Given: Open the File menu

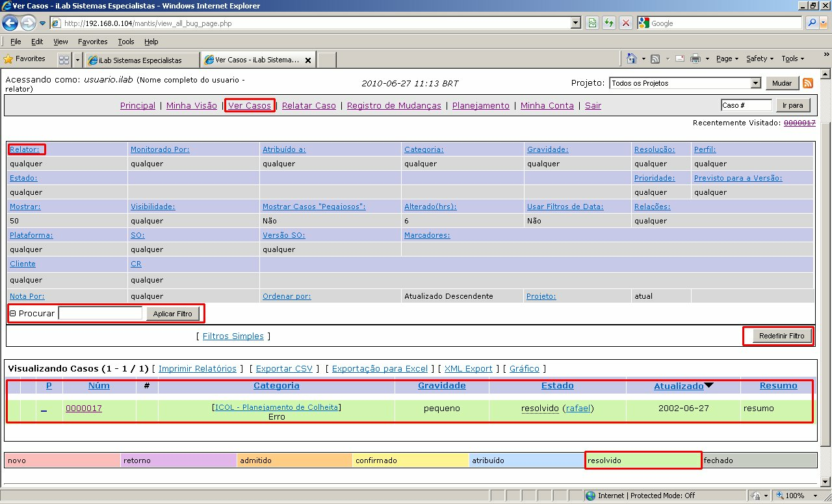Looking at the screenshot, I should click(x=16, y=42).
